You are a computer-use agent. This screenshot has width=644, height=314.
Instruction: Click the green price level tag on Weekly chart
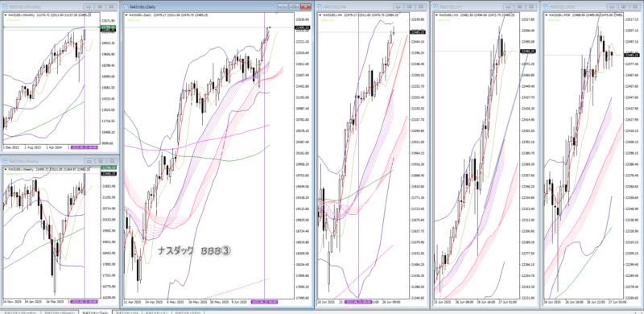[x=108, y=168]
